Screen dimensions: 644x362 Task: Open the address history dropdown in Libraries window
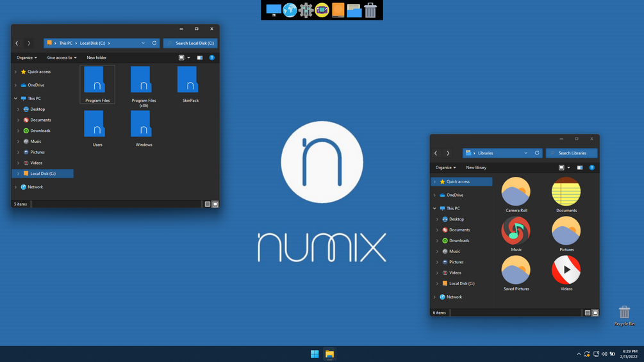click(525, 153)
